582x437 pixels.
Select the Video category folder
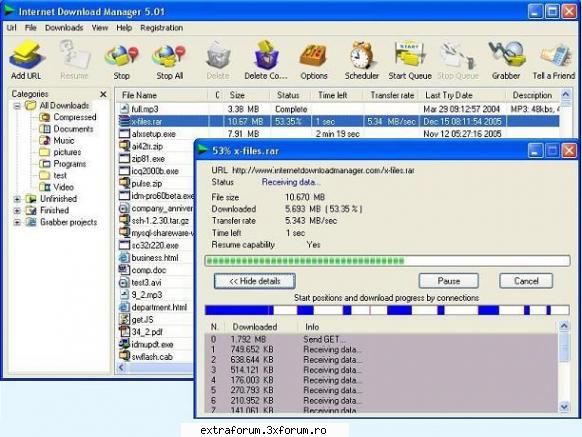[56, 187]
